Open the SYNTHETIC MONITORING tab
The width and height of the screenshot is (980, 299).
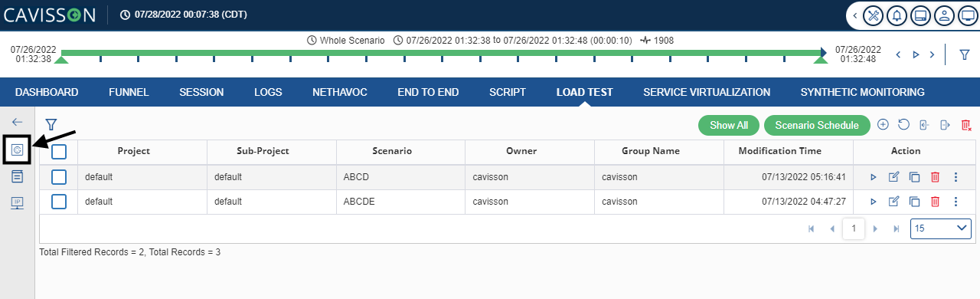862,92
